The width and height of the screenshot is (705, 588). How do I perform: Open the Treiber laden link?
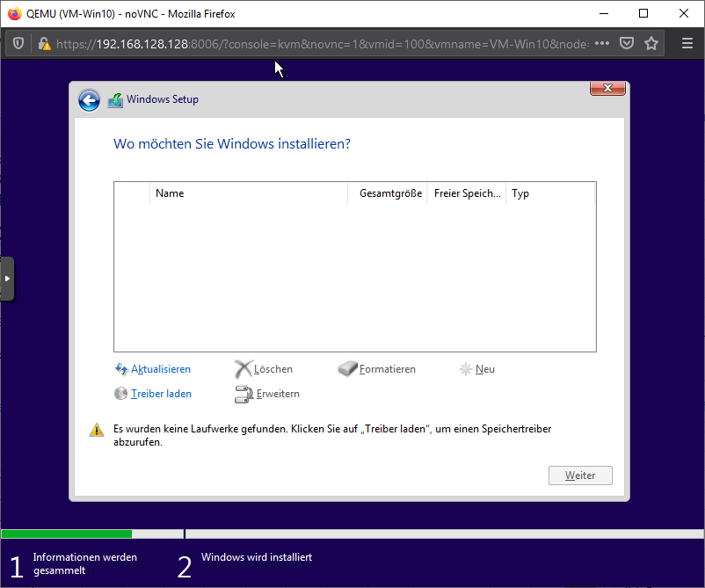(161, 394)
